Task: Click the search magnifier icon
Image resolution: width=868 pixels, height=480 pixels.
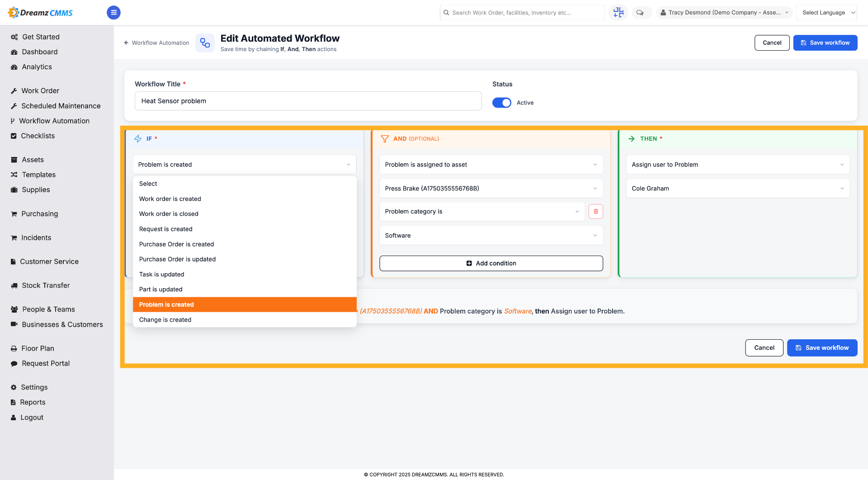Action: pos(446,13)
